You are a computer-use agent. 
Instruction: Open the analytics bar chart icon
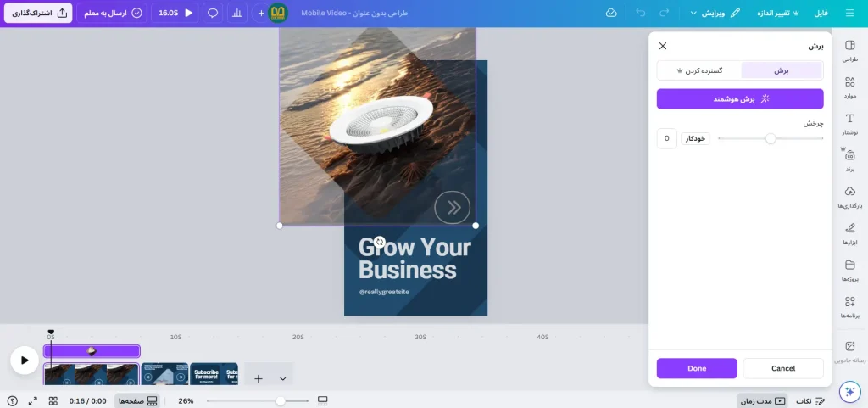[237, 13]
